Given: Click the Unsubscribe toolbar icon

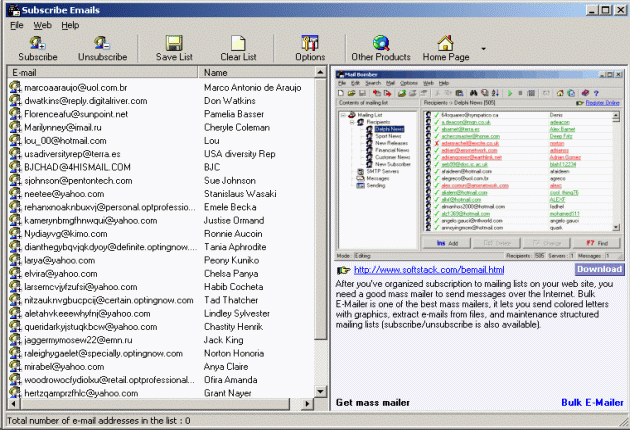Looking at the screenshot, I should (x=101, y=42).
